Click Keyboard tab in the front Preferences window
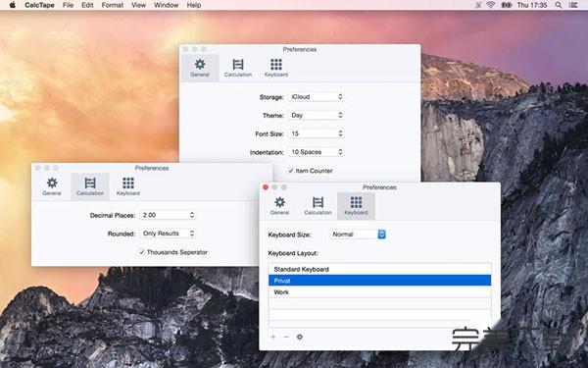Screen dimensions: 588x368 click(356, 205)
